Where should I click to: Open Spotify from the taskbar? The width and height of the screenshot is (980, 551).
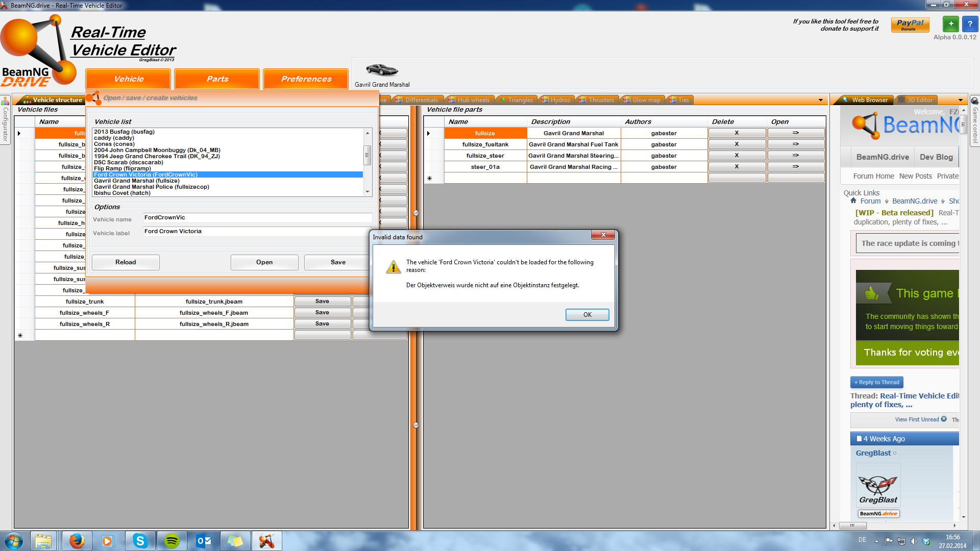point(171,541)
